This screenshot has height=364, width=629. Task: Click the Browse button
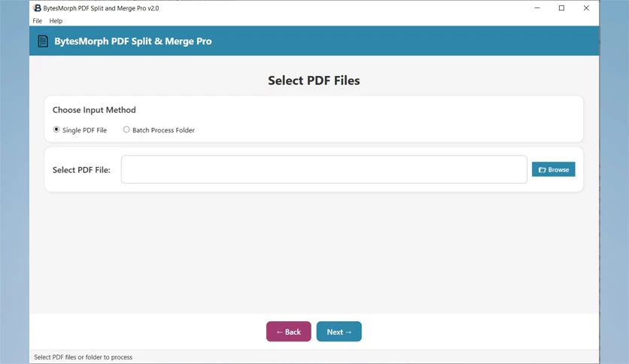(x=553, y=169)
